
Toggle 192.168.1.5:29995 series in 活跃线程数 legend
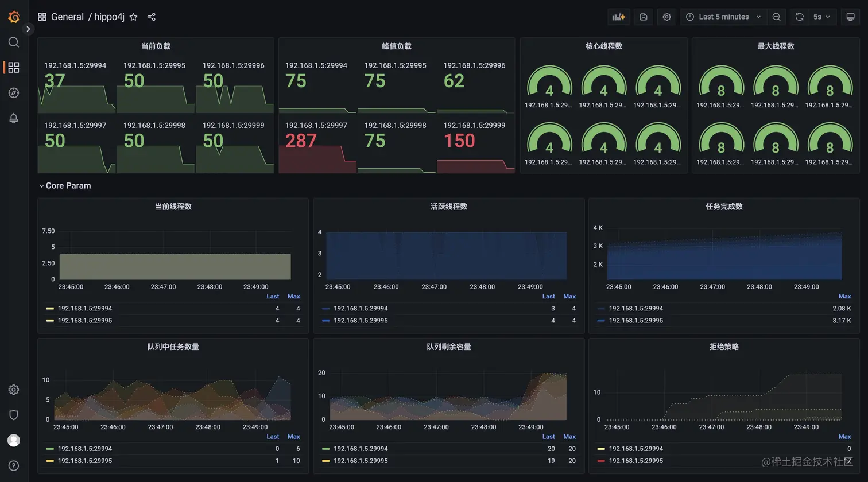tap(361, 320)
